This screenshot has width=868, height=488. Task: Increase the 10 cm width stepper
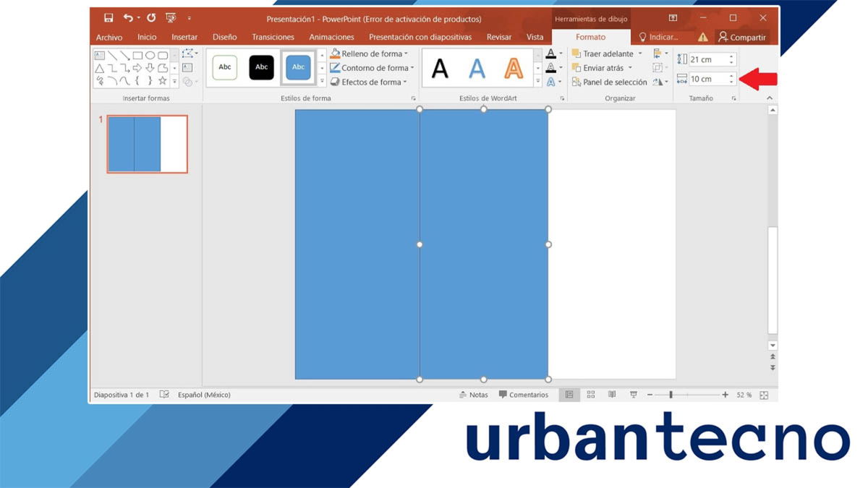[731, 75]
